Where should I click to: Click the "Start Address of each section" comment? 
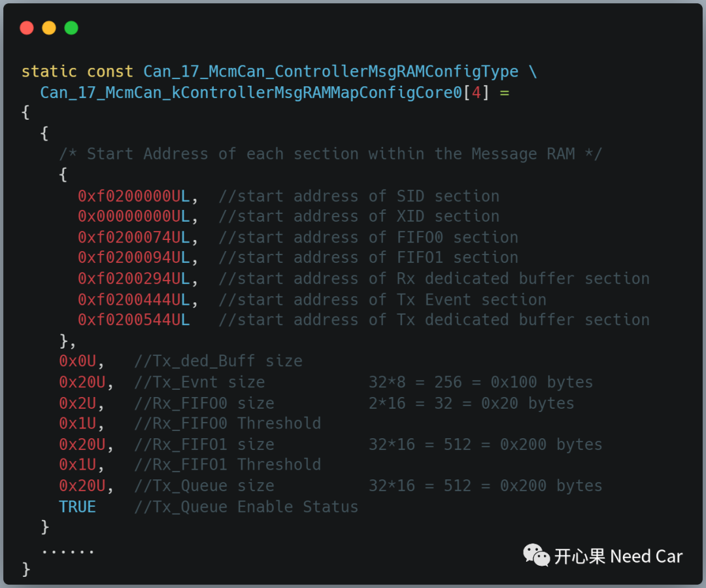click(330, 154)
